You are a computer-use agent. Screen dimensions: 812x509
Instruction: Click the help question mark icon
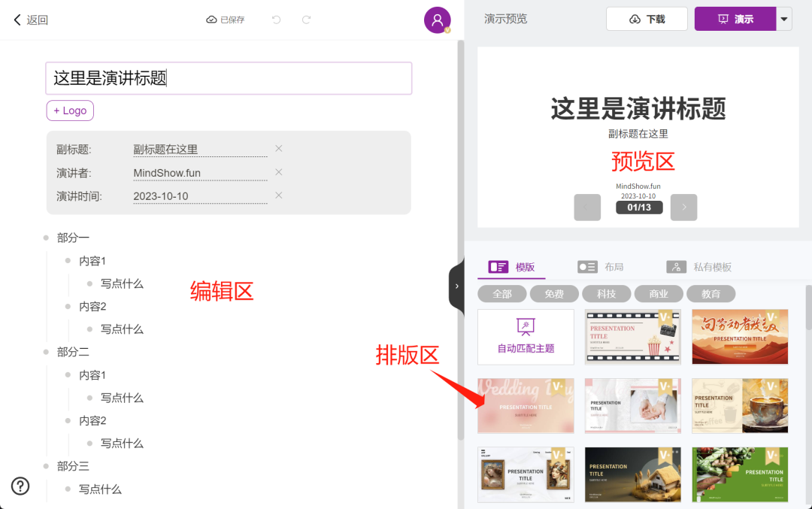[x=20, y=486]
